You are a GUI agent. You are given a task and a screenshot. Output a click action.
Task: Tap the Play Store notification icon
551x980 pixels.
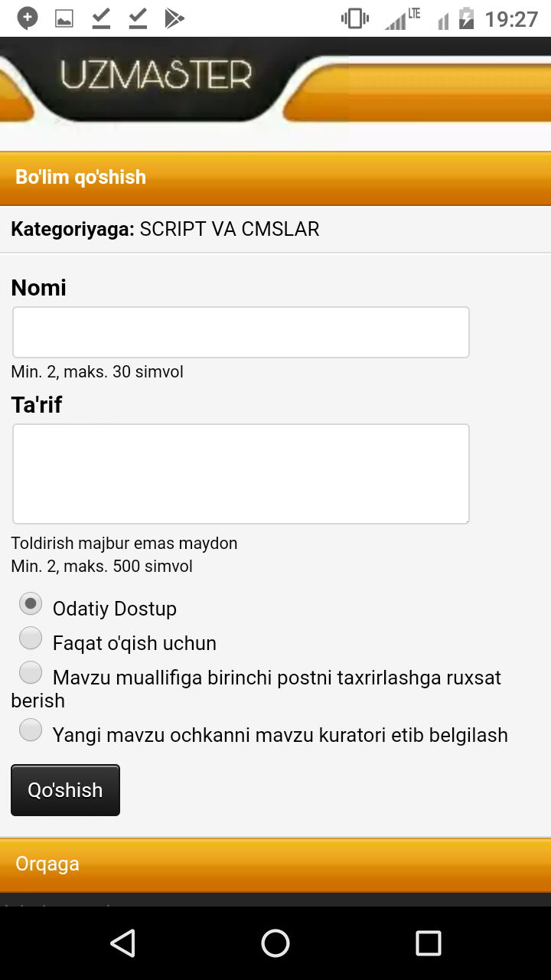[174, 18]
